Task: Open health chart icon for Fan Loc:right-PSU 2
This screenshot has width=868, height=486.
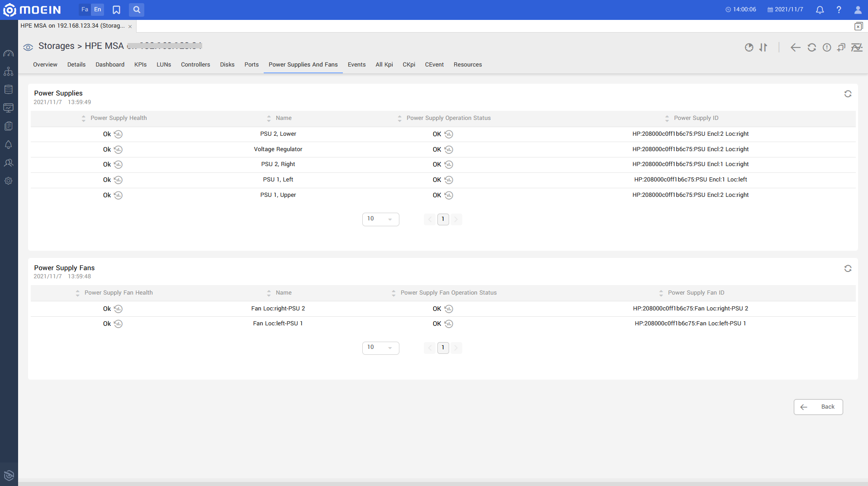Action: tap(118, 309)
